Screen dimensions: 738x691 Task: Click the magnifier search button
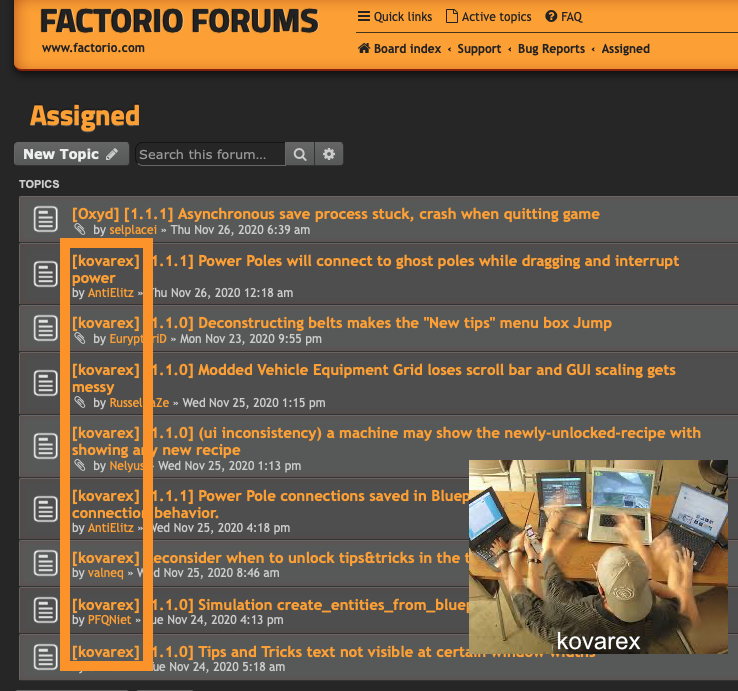click(x=300, y=154)
